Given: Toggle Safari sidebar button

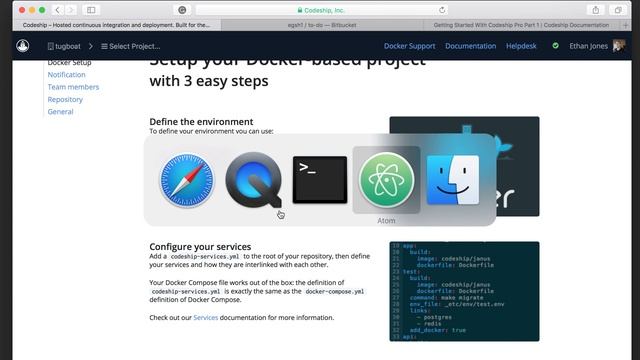Looking at the screenshot, I should click(91, 10).
